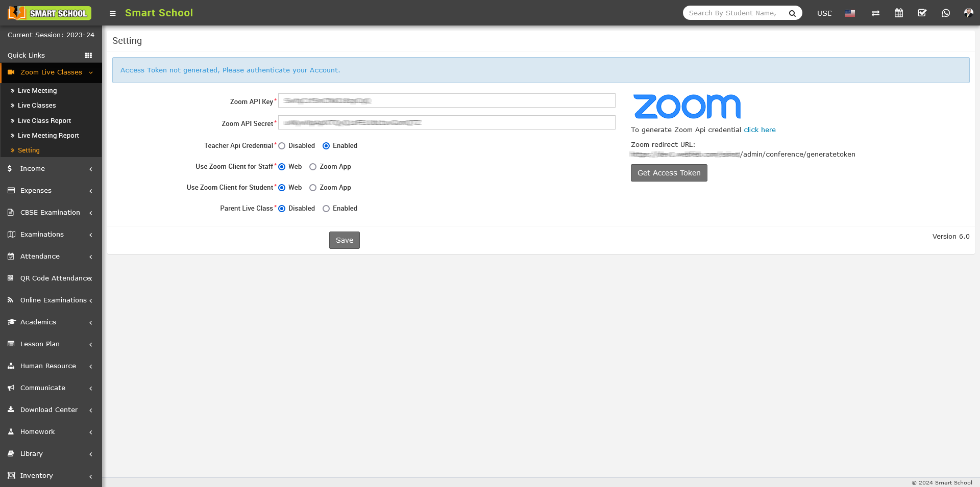This screenshot has width=980, height=487.
Task: Click the search magnifier icon
Action: (792, 13)
